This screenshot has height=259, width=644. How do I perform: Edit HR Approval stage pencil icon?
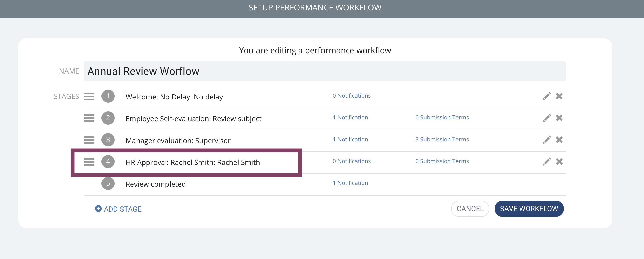click(547, 162)
